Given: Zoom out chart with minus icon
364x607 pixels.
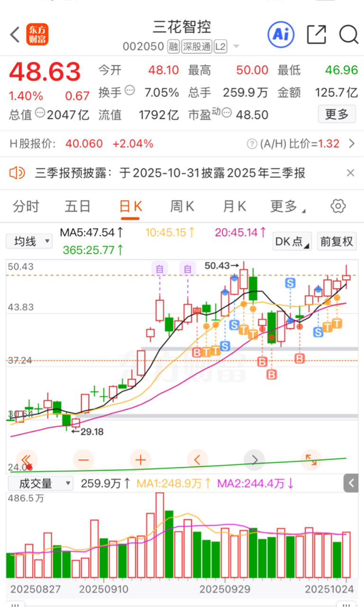Looking at the screenshot, I should 83,459.
